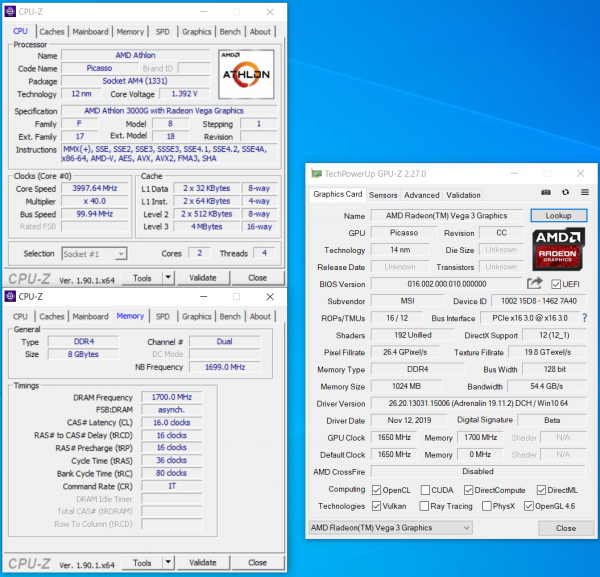
Task: Click the NB Frequency value 1699.0 MHz
Action: pyautogui.click(x=225, y=367)
